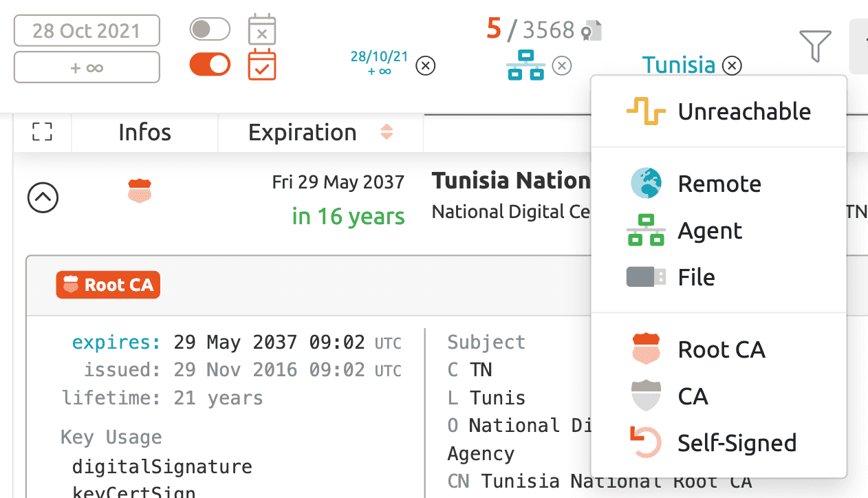Click the + ∞ end date field
The image size is (868, 498).
click(87, 67)
